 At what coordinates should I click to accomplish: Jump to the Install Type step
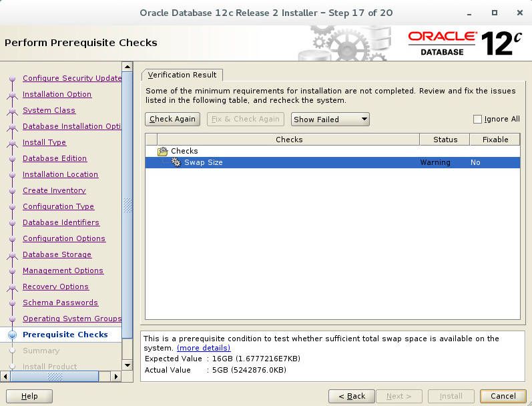pos(45,142)
